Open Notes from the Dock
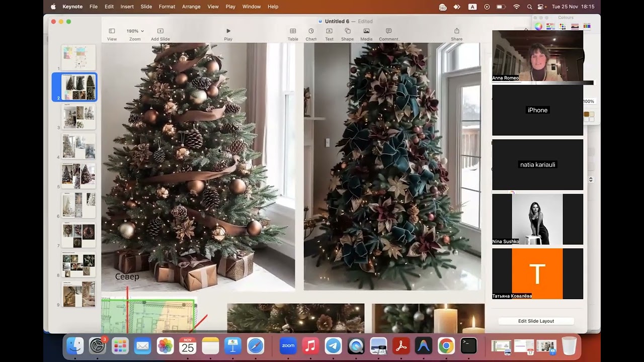This screenshot has height=362, width=644. (x=210, y=346)
